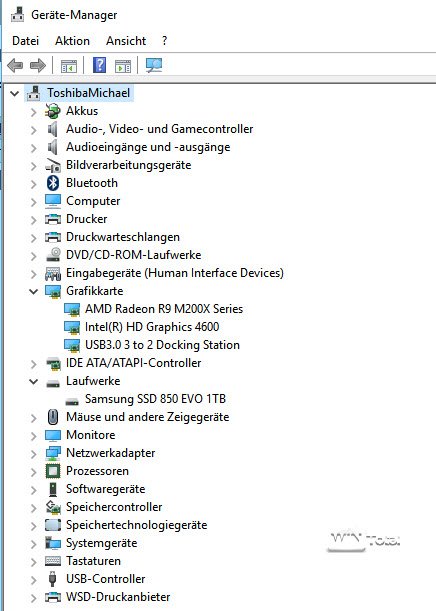Expand Audioeingänge und -ausgänge
Viewport: 436px width, 611px height.
click(x=34, y=148)
